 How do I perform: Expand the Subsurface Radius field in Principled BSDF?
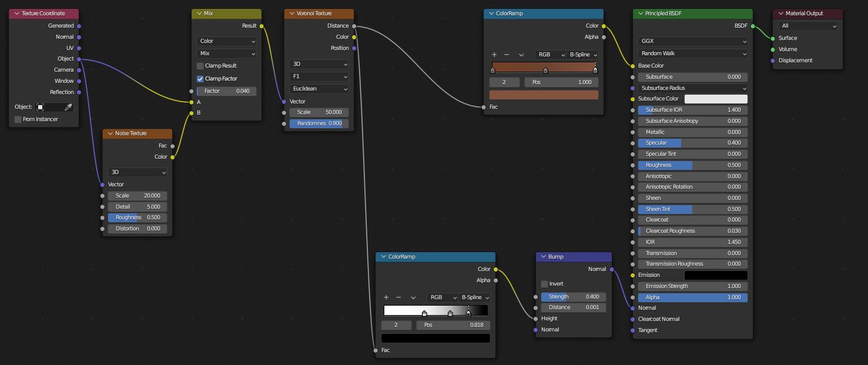693,88
